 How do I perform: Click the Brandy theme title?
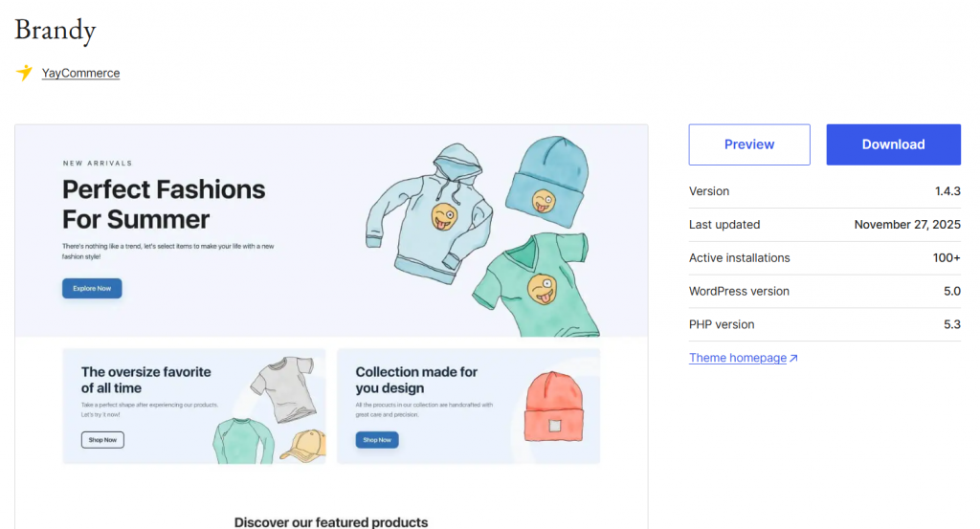pos(56,30)
